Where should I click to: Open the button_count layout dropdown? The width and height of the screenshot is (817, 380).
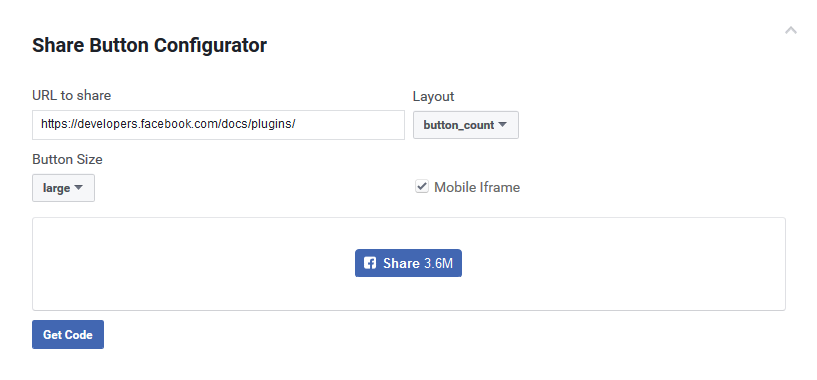click(x=466, y=125)
